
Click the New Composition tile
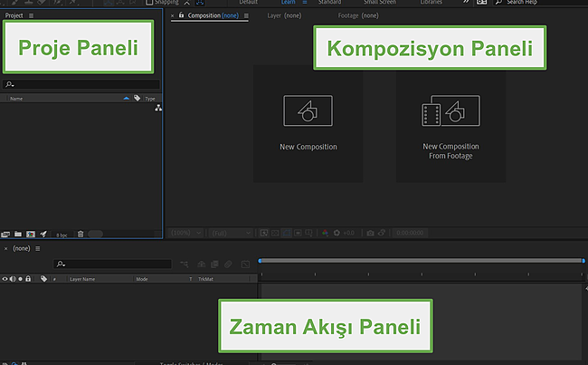coord(308,123)
